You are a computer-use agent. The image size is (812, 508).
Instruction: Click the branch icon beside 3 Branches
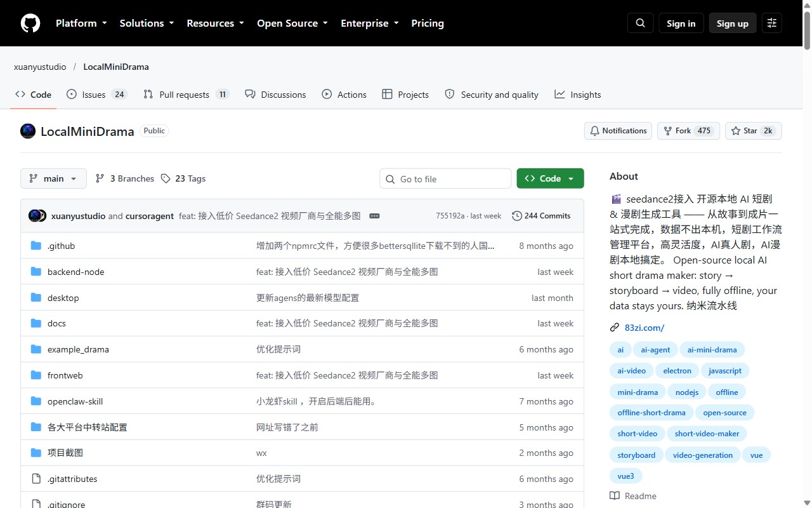coord(100,178)
